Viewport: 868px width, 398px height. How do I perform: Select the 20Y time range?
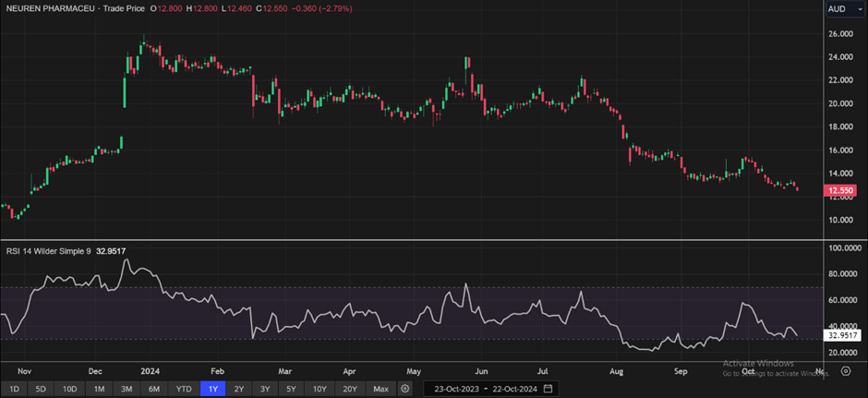point(350,389)
